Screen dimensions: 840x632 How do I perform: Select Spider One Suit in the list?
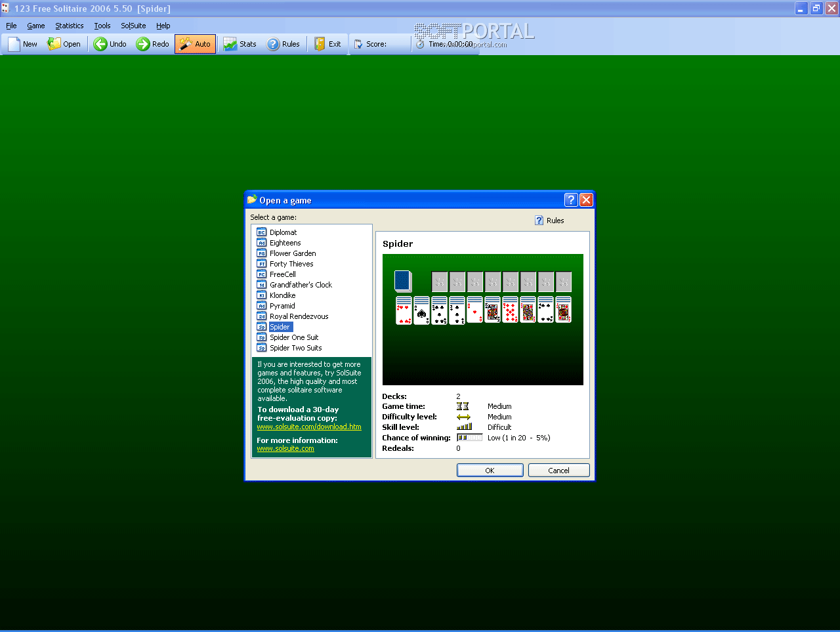coord(294,337)
